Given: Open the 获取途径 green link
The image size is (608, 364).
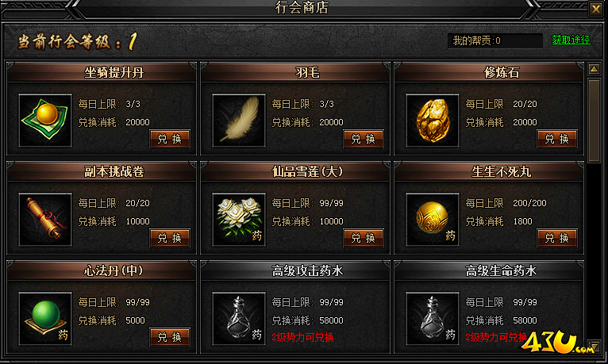Looking at the screenshot, I should 571,40.
